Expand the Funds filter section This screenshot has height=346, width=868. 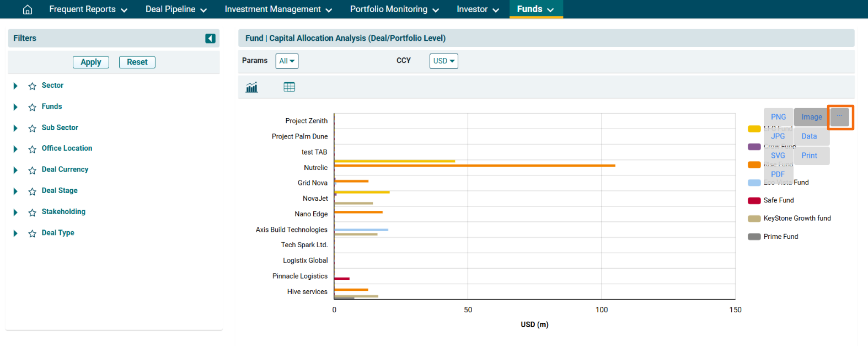click(15, 107)
